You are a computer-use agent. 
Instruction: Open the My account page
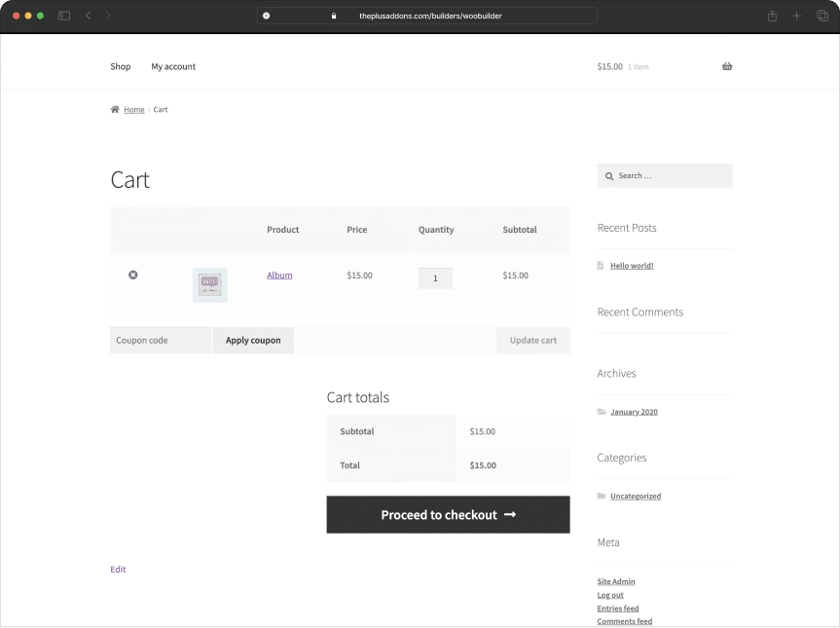(x=173, y=66)
